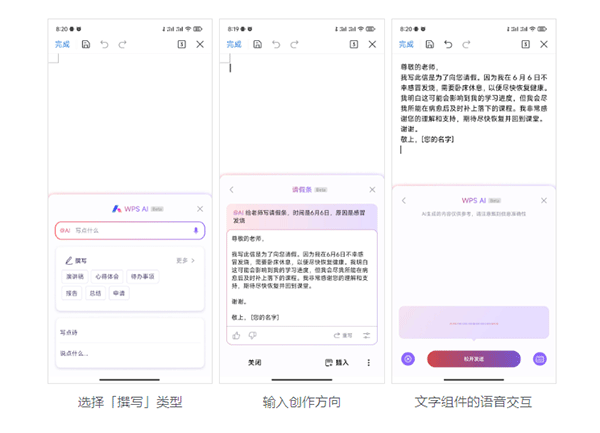Select the 说点什么... suggestion
This screenshot has height=433, width=600.
tap(74, 353)
